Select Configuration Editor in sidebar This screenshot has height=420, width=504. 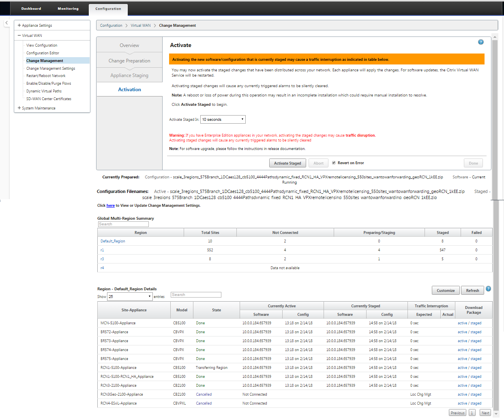43,53
